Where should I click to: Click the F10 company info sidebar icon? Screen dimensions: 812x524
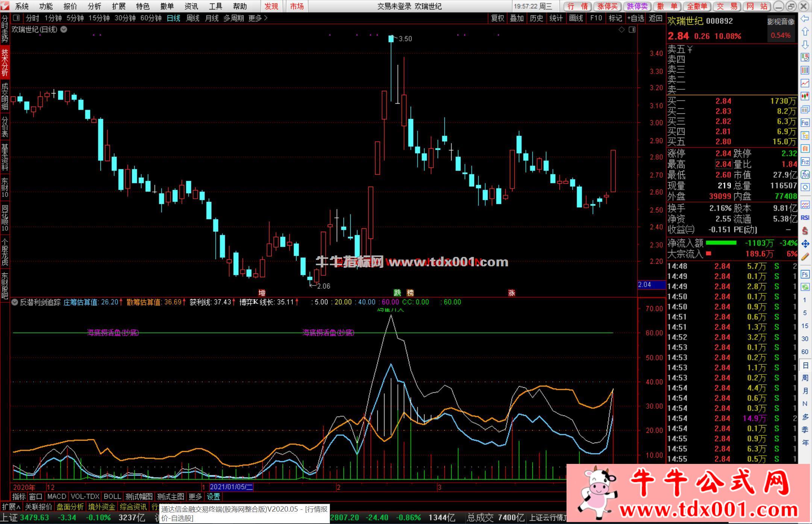pyautogui.click(x=805, y=122)
